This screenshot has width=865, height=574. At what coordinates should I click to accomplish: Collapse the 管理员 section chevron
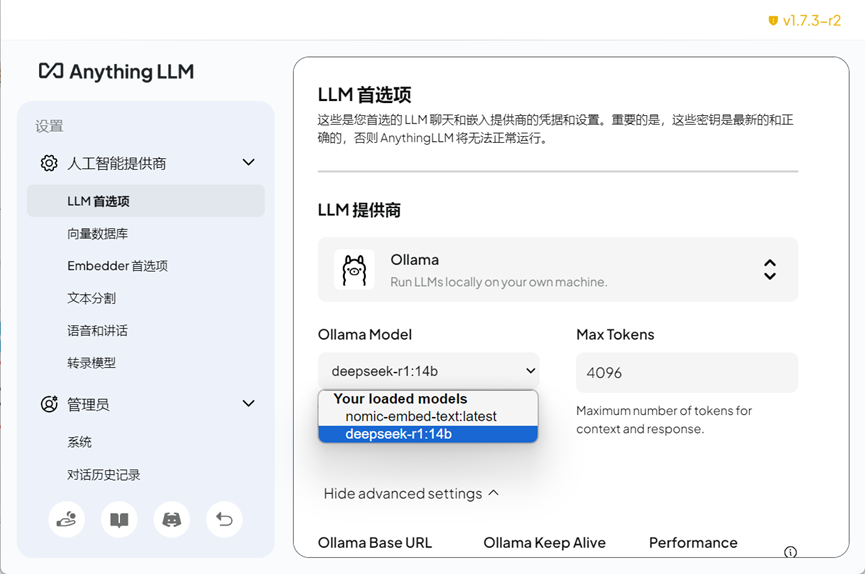[x=249, y=403]
